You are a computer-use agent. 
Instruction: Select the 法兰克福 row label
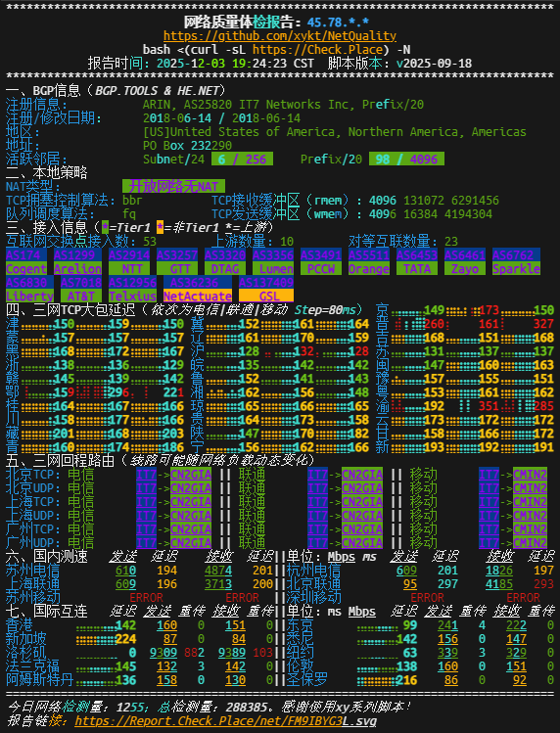click(x=33, y=666)
